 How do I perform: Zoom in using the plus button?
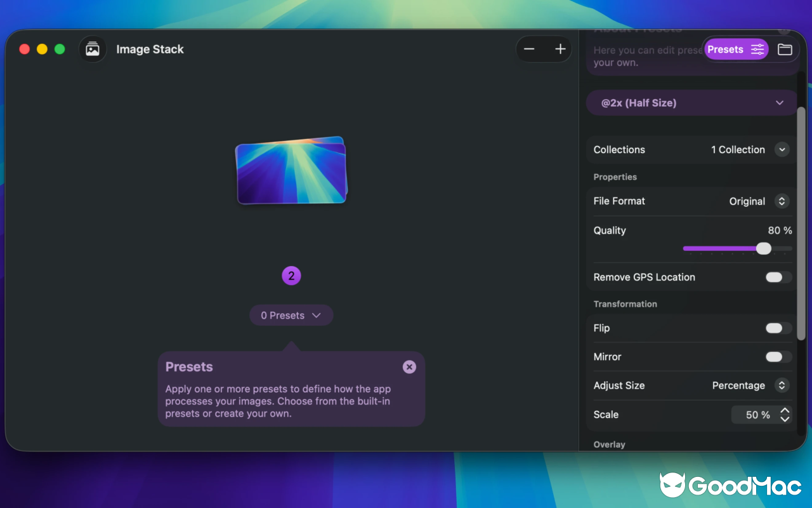point(560,49)
